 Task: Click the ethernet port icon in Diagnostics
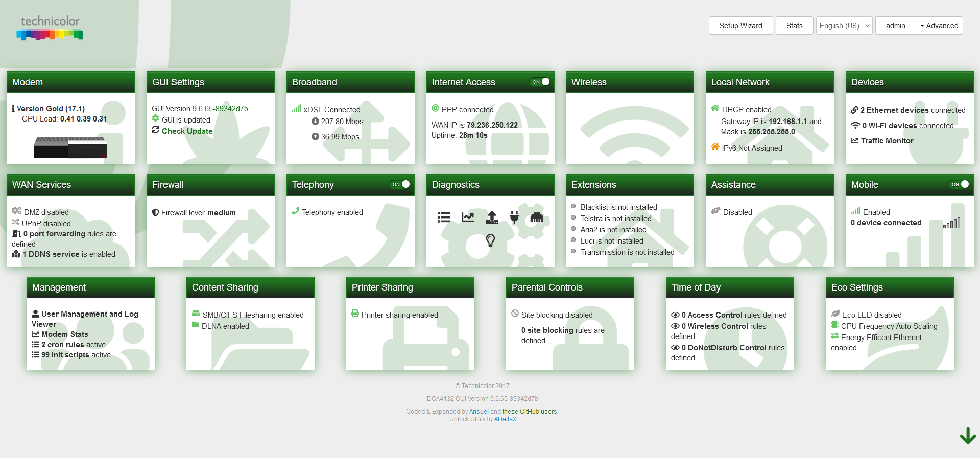537,218
